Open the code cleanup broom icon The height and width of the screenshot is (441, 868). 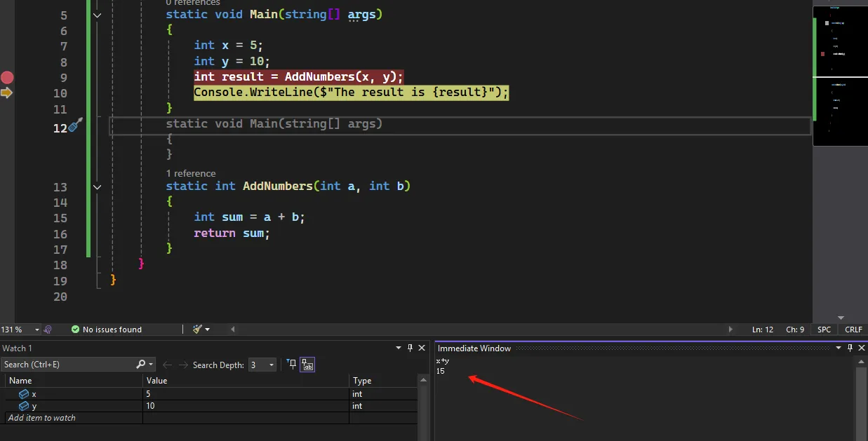pos(198,329)
